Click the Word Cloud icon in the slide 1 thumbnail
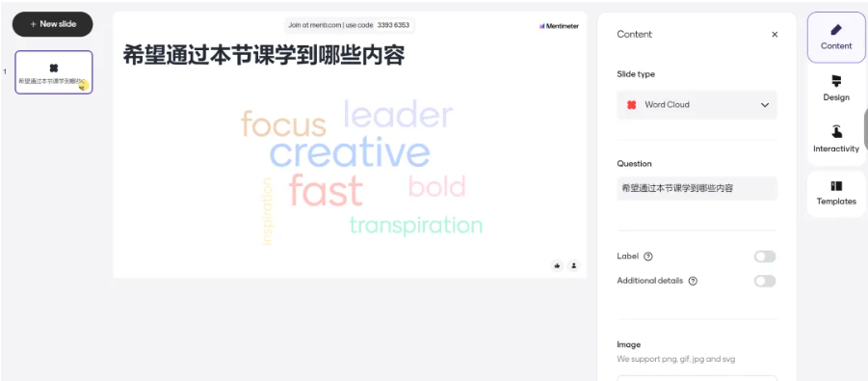Viewport: 868px width, 381px height. click(54, 68)
